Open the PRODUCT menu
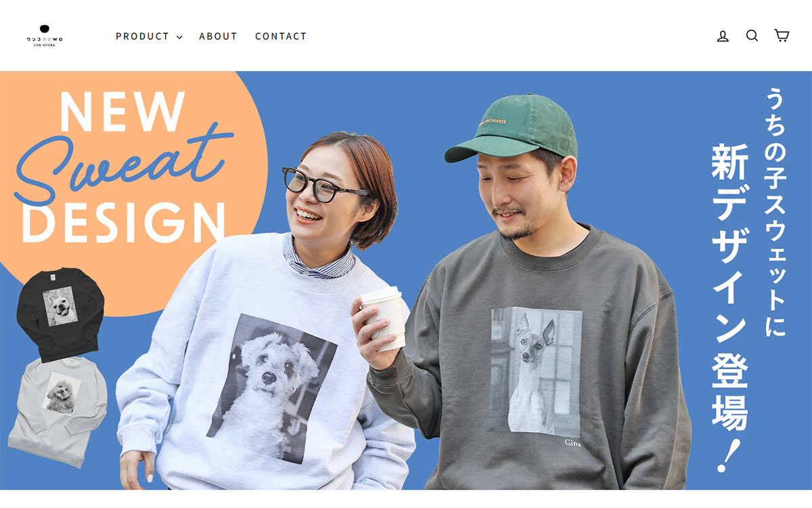This screenshot has height=508, width=812. click(149, 36)
